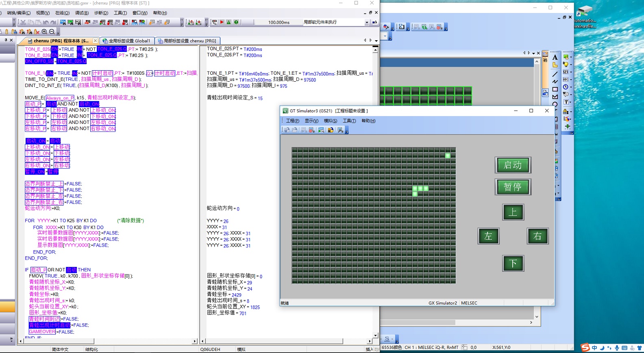The image size is (644, 353).
Task: Click the lamp object icon
Action: click(x=565, y=65)
